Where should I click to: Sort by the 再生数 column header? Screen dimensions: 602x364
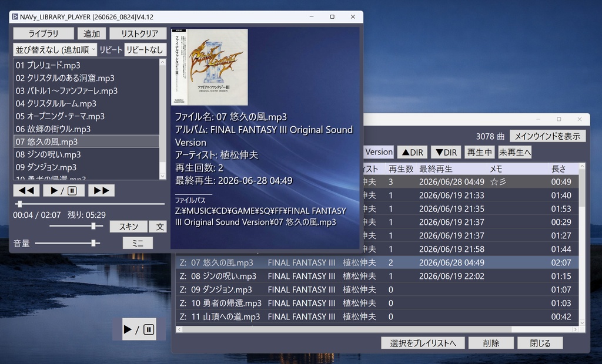[401, 168]
